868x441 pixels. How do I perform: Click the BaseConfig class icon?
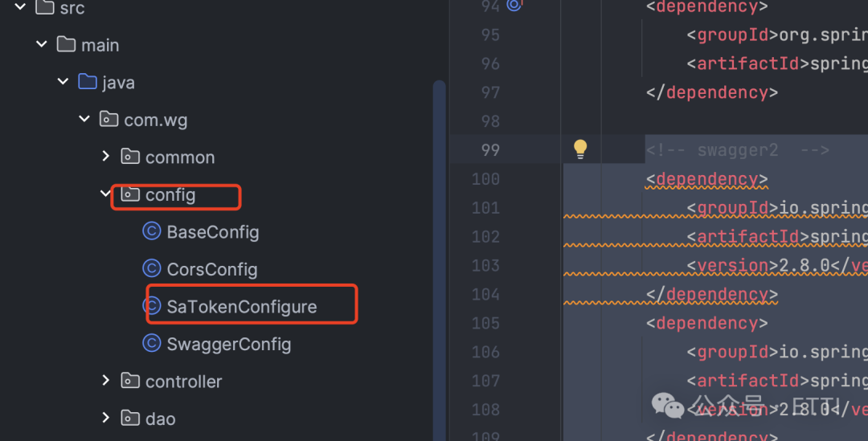point(151,232)
